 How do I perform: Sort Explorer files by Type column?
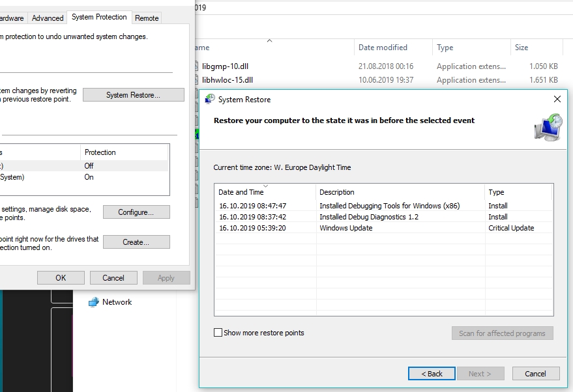point(471,48)
